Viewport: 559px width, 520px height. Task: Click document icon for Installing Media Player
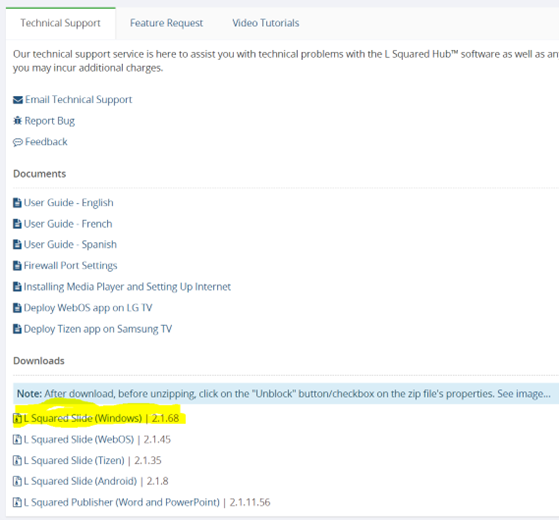pyautogui.click(x=17, y=287)
